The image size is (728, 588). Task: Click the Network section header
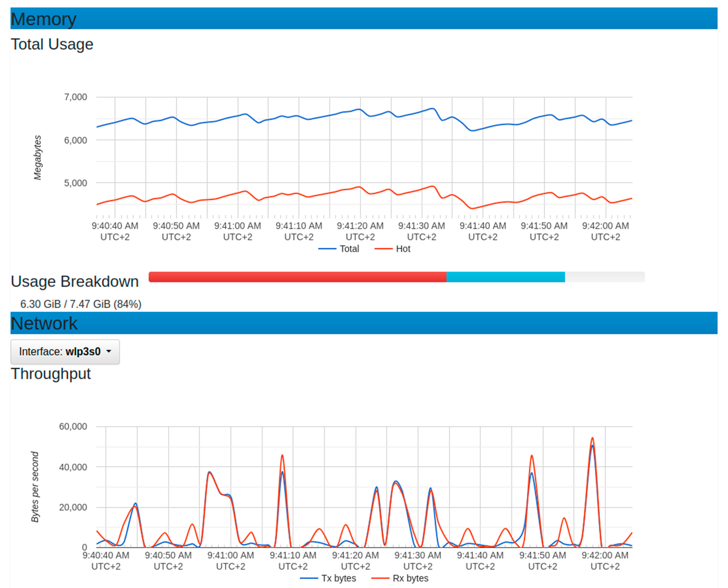pyautogui.click(x=44, y=323)
